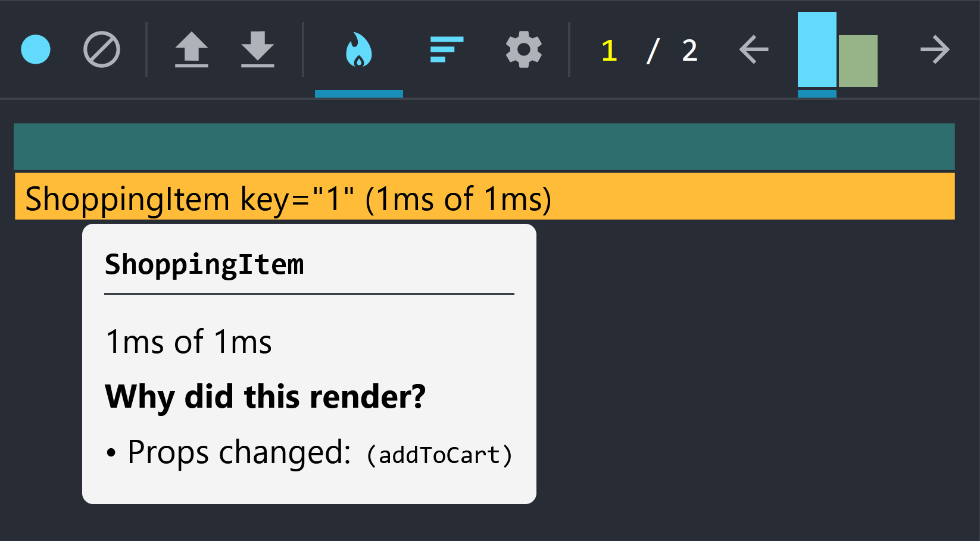Open the profiler settings
The height and width of the screenshot is (541, 980).
click(x=523, y=50)
